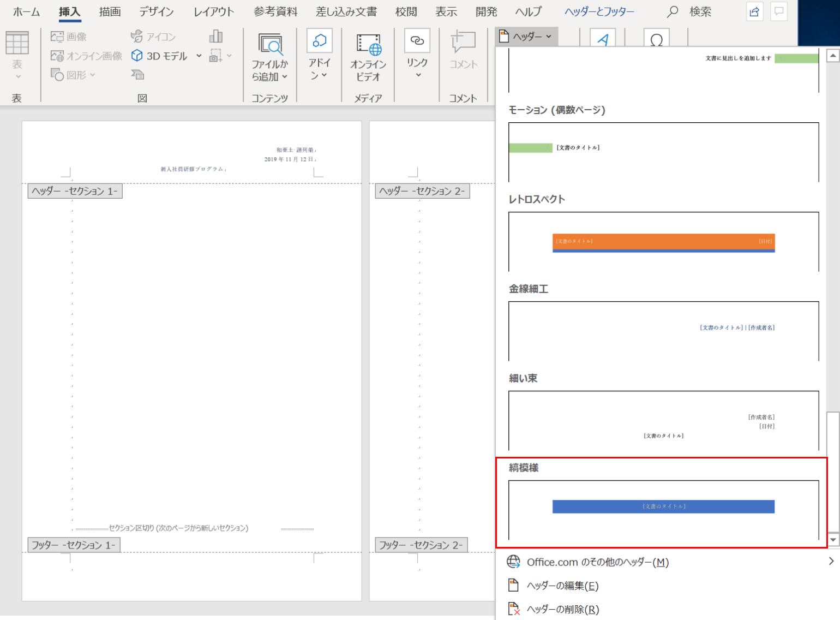Click the WordArt icon beside ヘッダー

(x=603, y=38)
